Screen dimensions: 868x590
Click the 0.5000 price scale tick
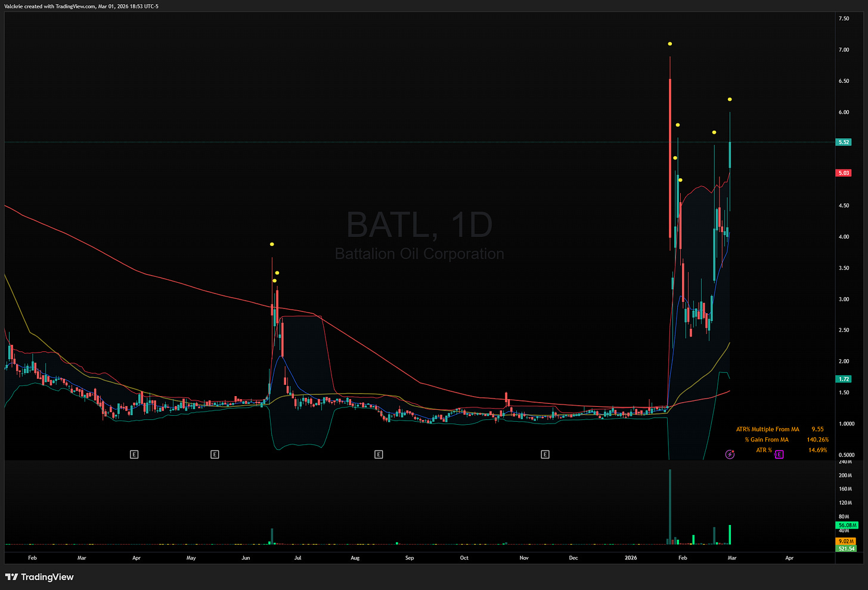pyautogui.click(x=846, y=455)
